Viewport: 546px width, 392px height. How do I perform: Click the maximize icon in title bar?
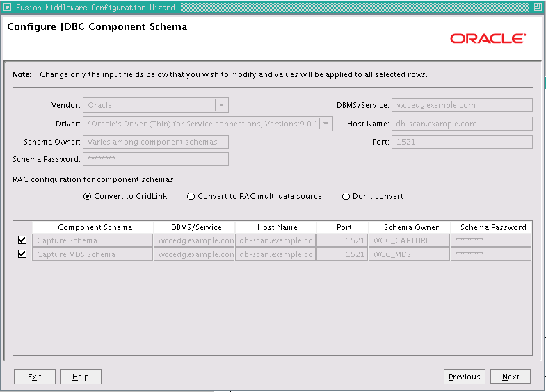coord(538,7)
